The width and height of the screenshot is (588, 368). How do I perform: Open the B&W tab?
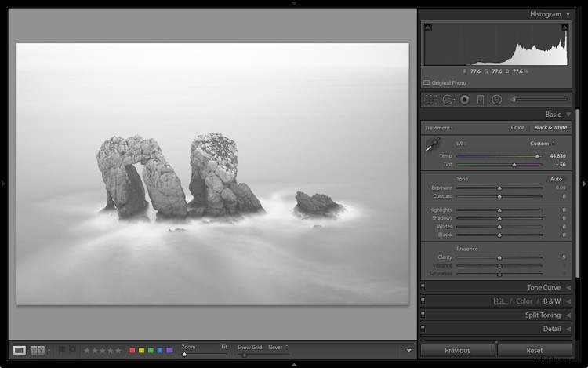[x=552, y=301]
